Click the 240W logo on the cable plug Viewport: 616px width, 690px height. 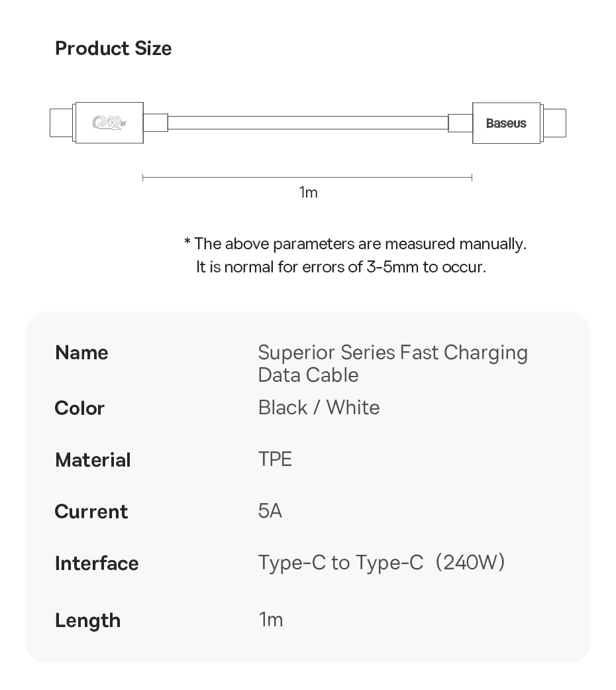point(110,123)
